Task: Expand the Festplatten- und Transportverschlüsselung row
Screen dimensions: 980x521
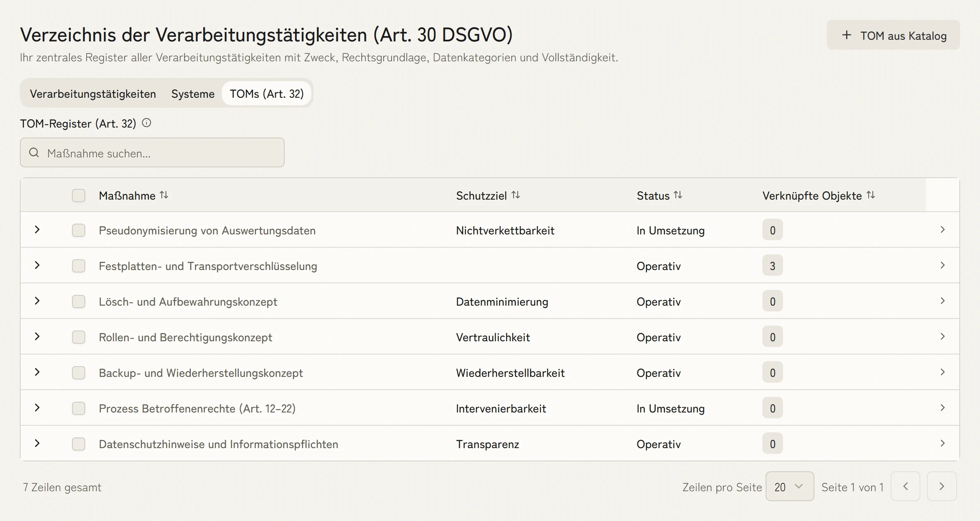Action: click(x=37, y=265)
